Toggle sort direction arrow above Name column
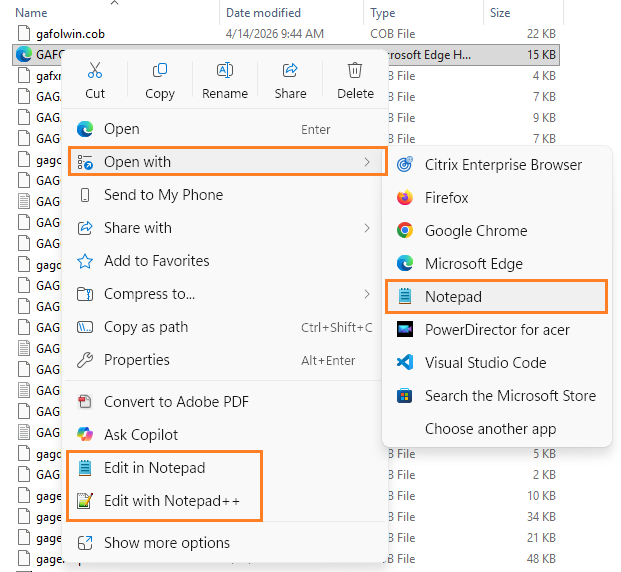The image size is (621, 572). [114, 3]
